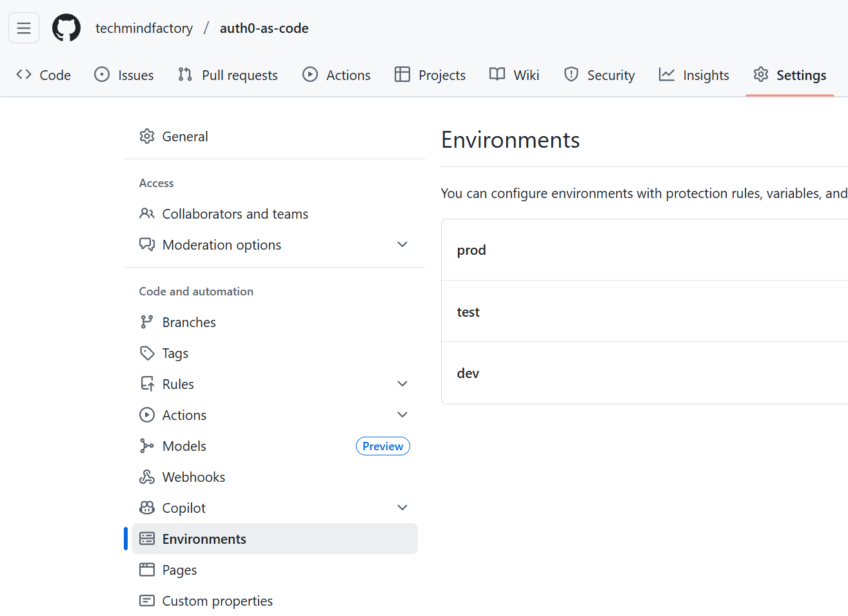Switch to the Pull requests tab
848x616 pixels.
227,75
